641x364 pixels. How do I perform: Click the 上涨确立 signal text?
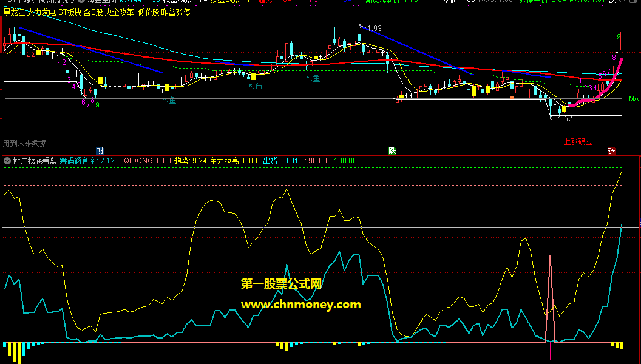click(x=578, y=142)
